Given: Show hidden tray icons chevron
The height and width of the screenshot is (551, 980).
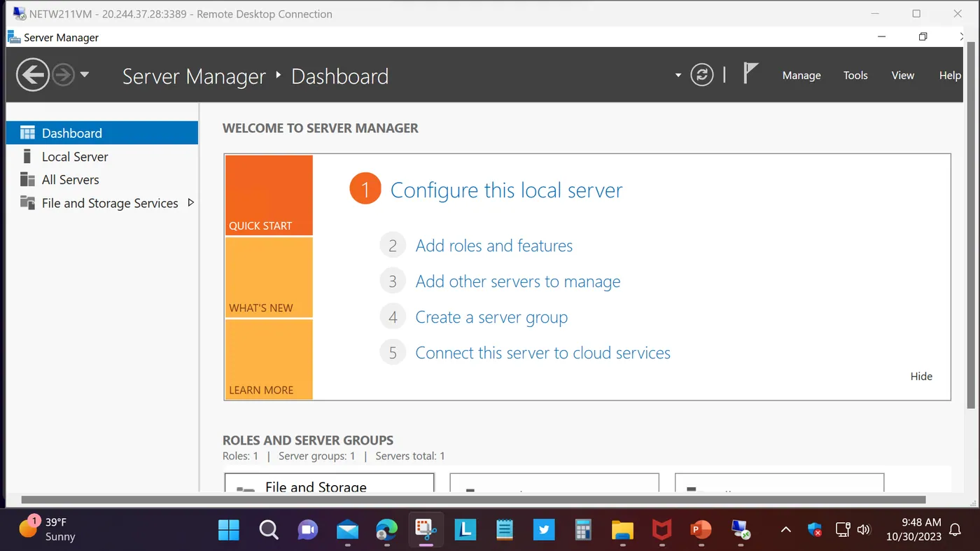Looking at the screenshot, I should click(786, 530).
